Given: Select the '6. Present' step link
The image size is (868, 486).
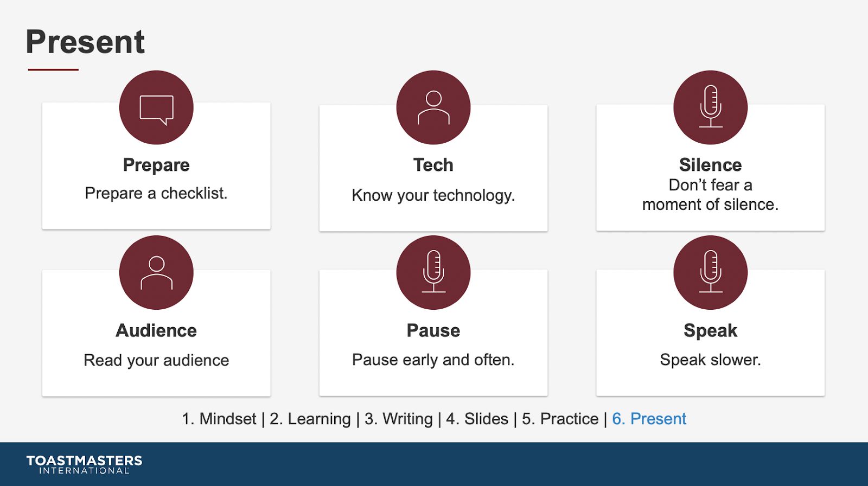Looking at the screenshot, I should 649,419.
